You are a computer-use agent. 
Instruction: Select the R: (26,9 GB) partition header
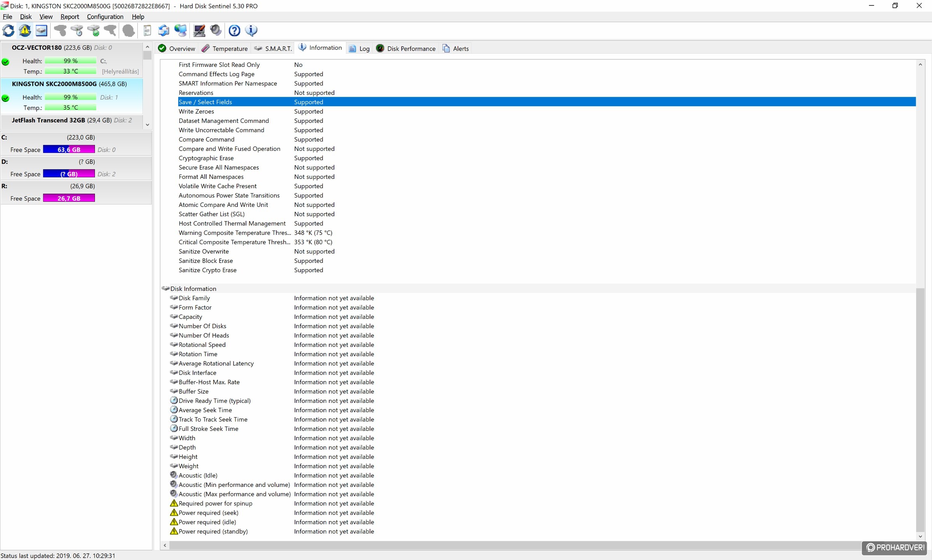pos(76,186)
